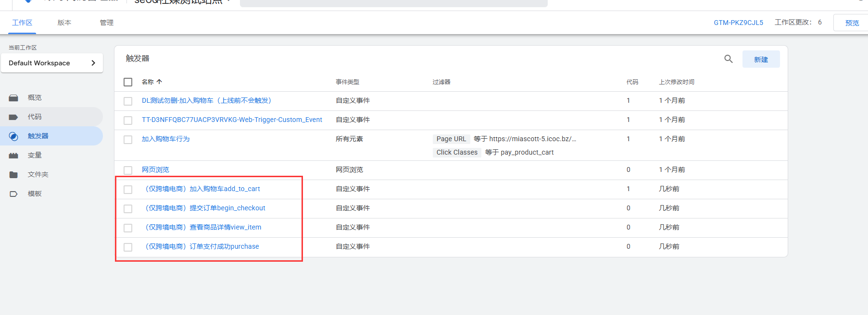Open the GTM-PKZ9CJL5 container ID link
Viewport: 868px width, 315px height.
738,23
